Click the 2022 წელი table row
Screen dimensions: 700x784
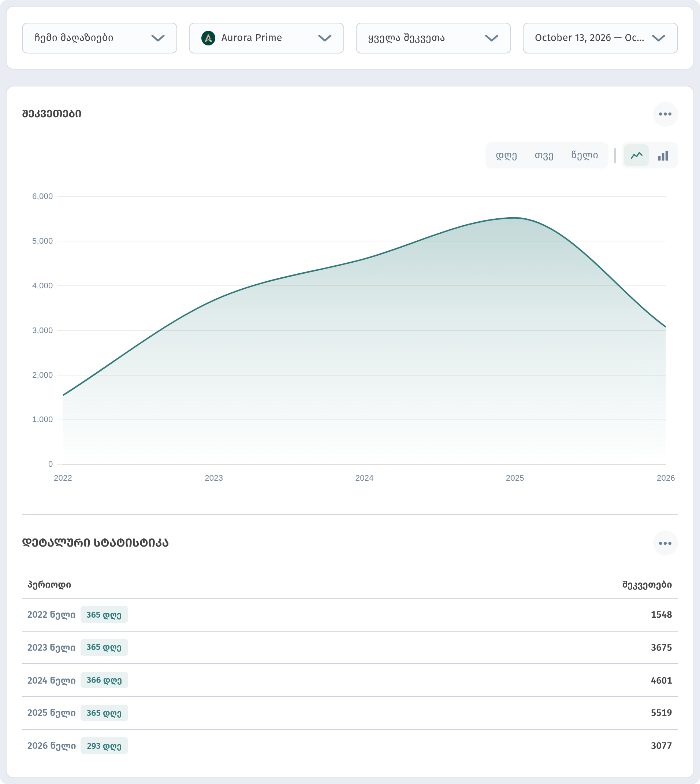pos(350,614)
